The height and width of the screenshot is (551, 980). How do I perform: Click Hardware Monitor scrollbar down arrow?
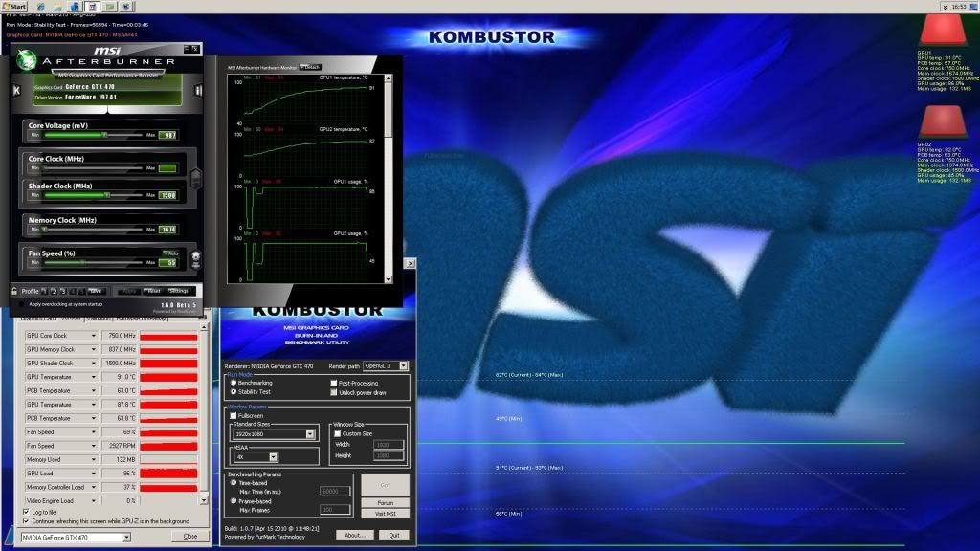coord(389,279)
